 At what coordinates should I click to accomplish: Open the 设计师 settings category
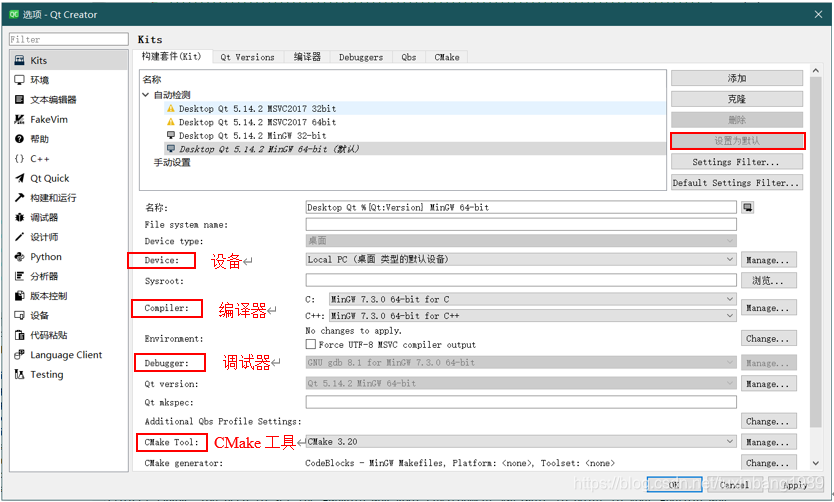[69, 237]
